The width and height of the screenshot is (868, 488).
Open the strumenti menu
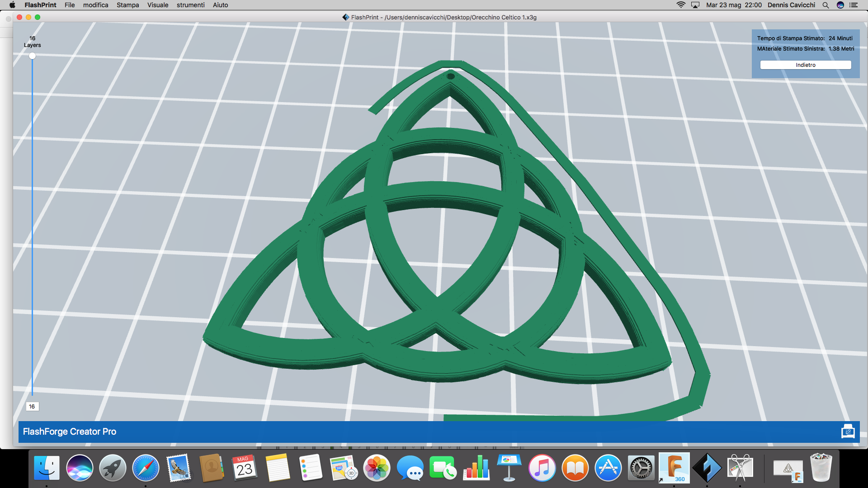[x=190, y=5]
